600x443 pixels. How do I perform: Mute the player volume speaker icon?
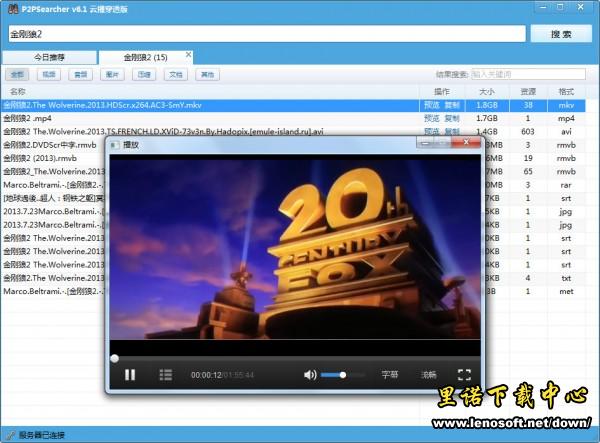310,375
